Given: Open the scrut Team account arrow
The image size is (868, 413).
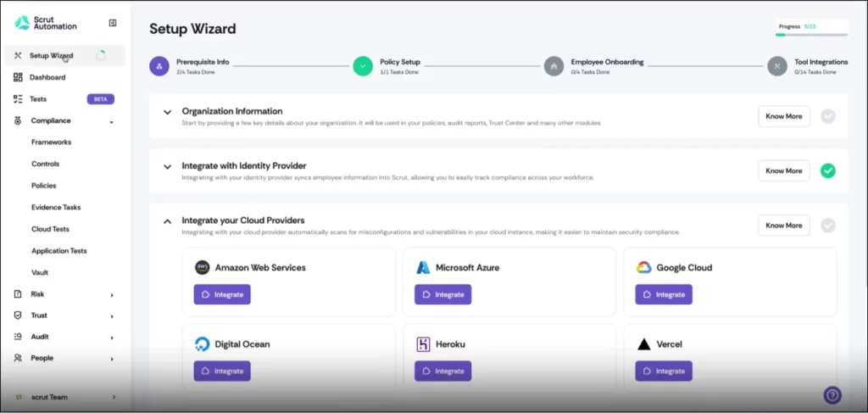Looking at the screenshot, I should [x=114, y=398].
